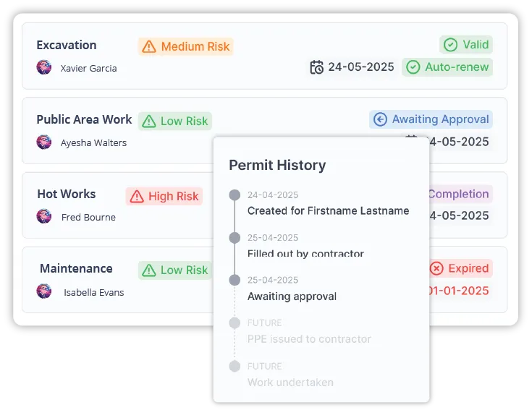Open the Excavation permit title
The image size is (532, 410).
click(x=67, y=45)
